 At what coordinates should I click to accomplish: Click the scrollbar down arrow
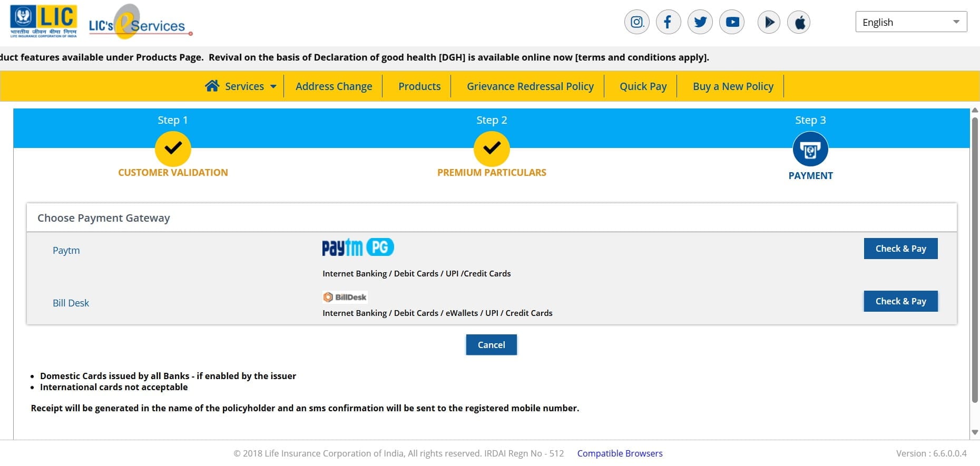point(975,432)
